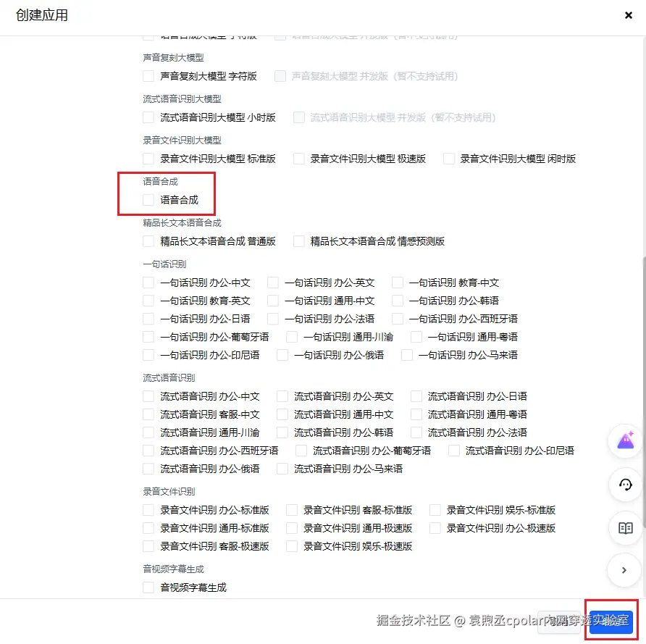The image size is (646, 644).
Task: Select 一句话识别 办公-韩语
Action: click(398, 300)
